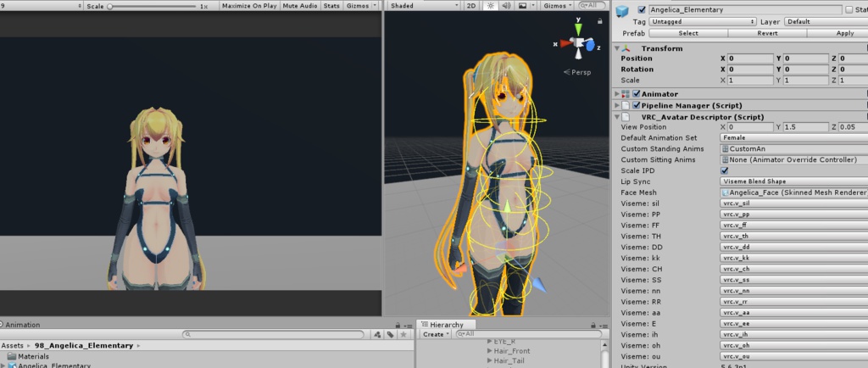
Task: Click the favorites star icon in Project
Action: (x=403, y=335)
